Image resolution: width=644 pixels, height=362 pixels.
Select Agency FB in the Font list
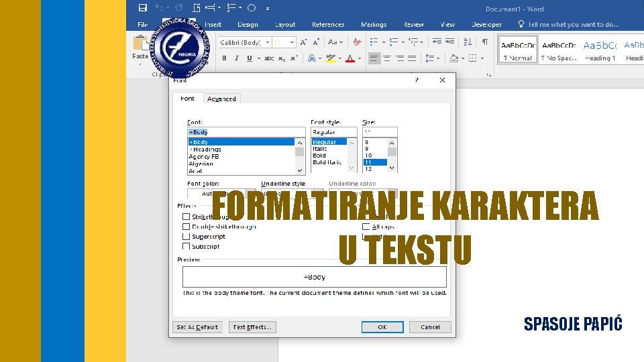click(x=204, y=157)
